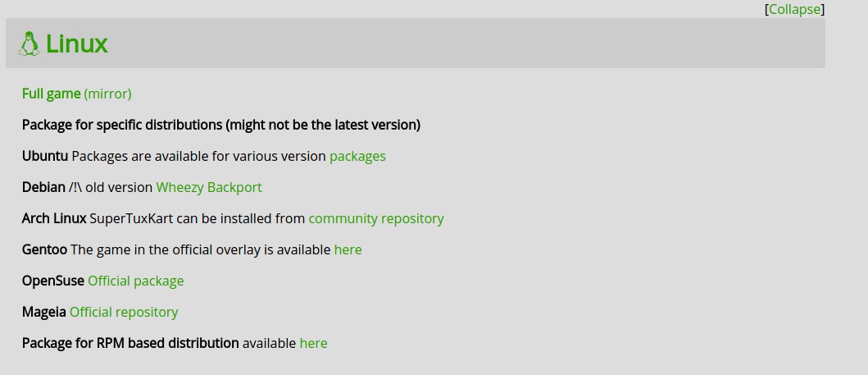The width and height of the screenshot is (868, 375).
Task: Click the Gentoo overlay 'here' link
Action: pyautogui.click(x=348, y=249)
